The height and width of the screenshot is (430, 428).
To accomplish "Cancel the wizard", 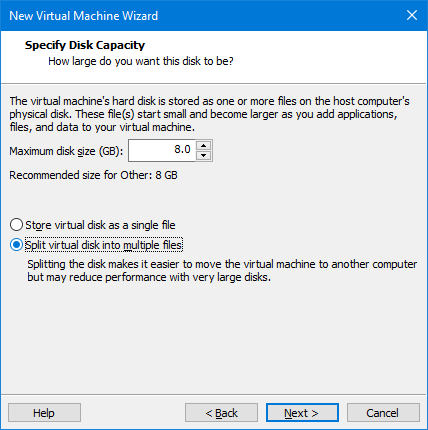I will [x=383, y=413].
